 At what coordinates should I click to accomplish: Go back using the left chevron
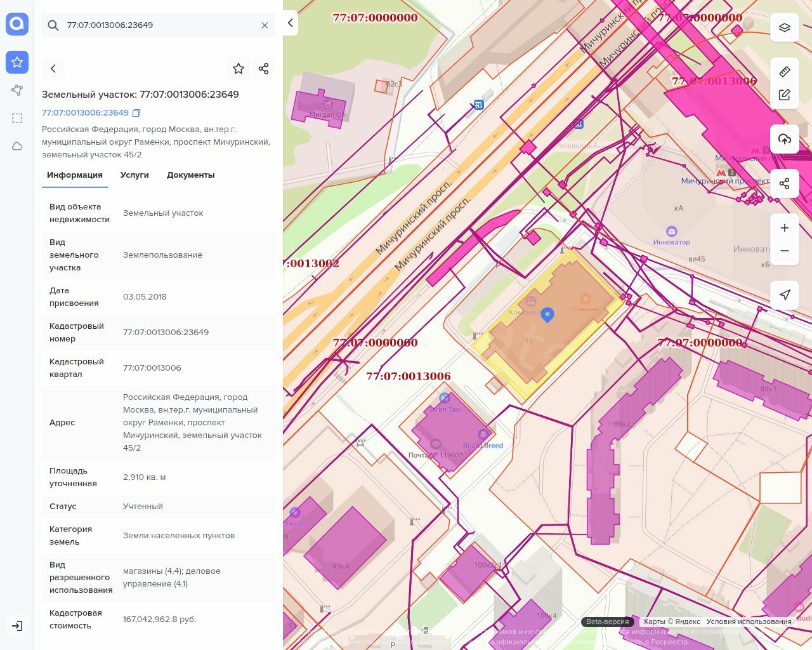click(x=53, y=69)
